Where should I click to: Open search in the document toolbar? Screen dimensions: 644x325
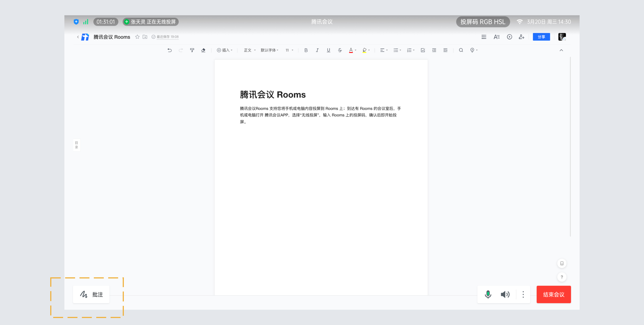click(x=461, y=50)
